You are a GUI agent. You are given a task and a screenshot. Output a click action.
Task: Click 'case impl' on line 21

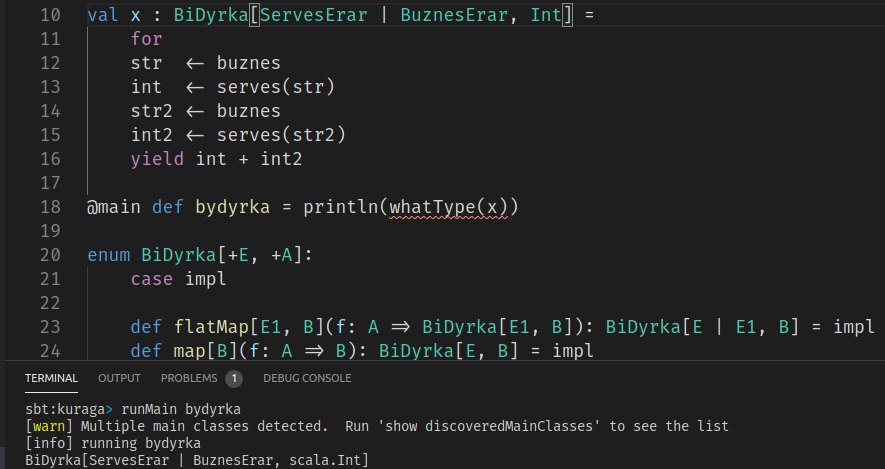[178, 279]
